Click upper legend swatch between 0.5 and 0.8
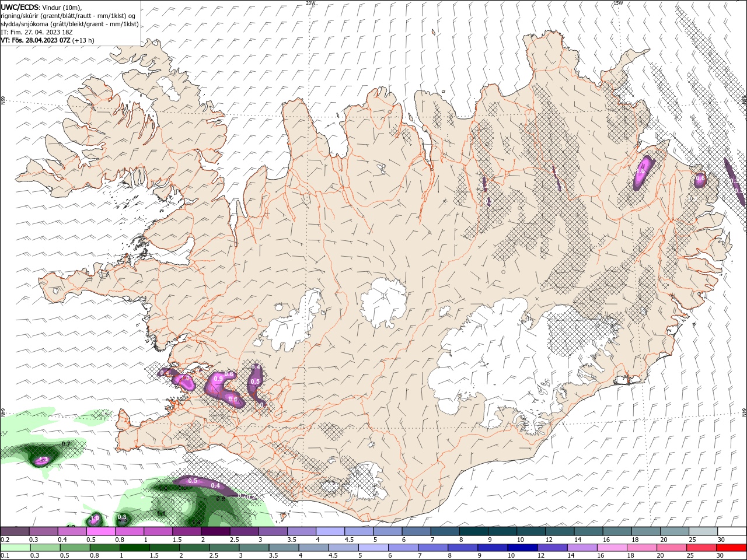 (101, 531)
